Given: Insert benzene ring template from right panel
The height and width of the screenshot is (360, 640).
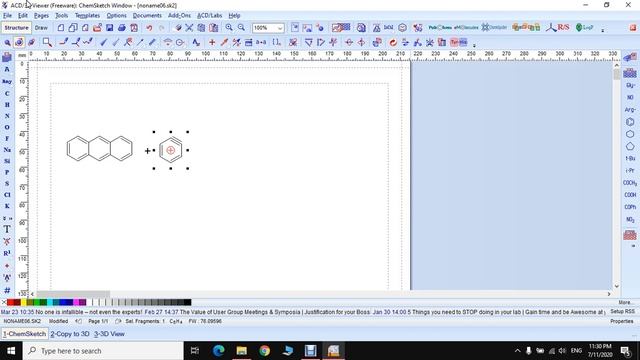Looking at the screenshot, I should pyautogui.click(x=630, y=122).
